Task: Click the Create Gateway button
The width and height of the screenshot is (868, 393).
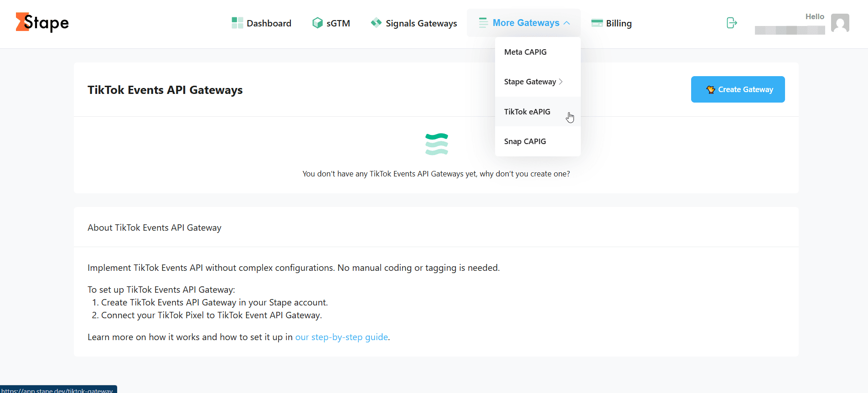Action: (738, 89)
